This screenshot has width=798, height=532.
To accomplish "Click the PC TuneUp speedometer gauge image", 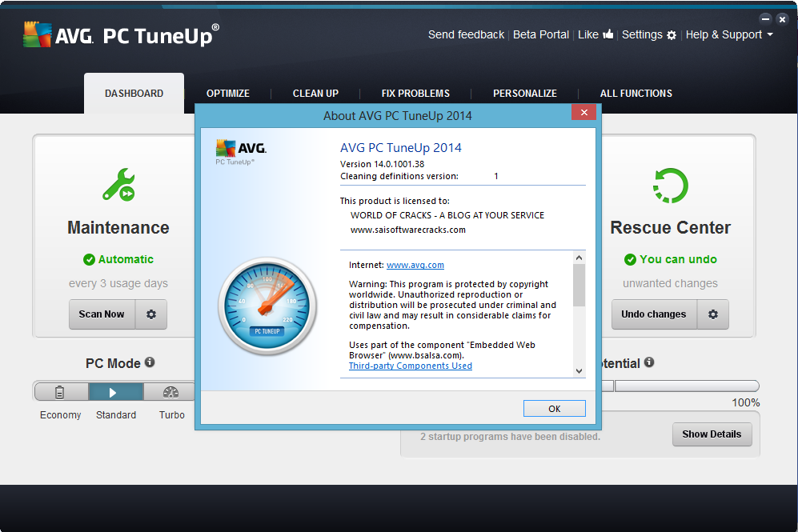I will point(267,306).
